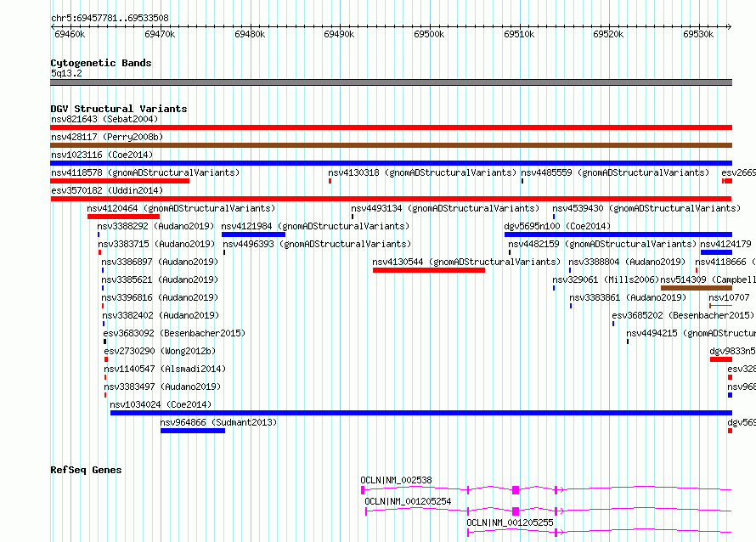The width and height of the screenshot is (756, 542).
Task: Select nsv514309 (Campbell) brown bar
Action: pos(697,288)
